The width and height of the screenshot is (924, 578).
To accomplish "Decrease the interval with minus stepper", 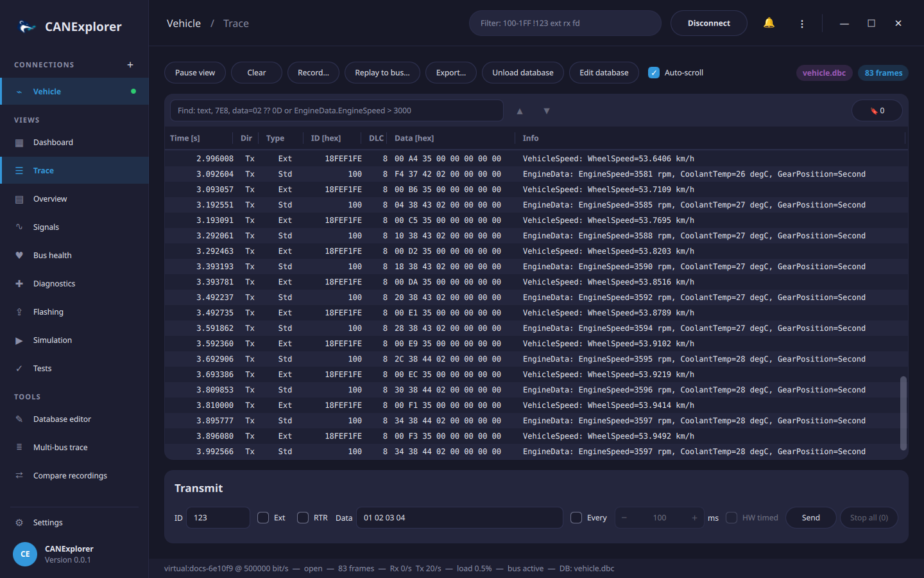I will (624, 518).
